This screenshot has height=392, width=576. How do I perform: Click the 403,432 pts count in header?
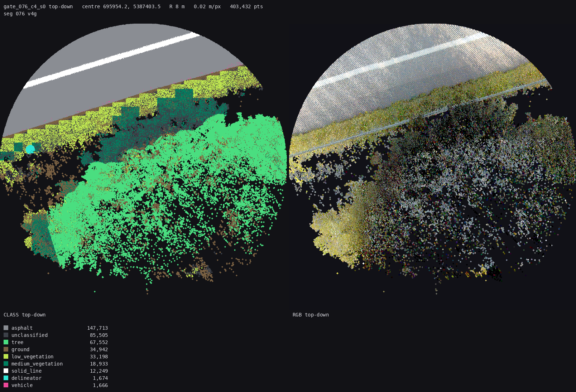(246, 6)
